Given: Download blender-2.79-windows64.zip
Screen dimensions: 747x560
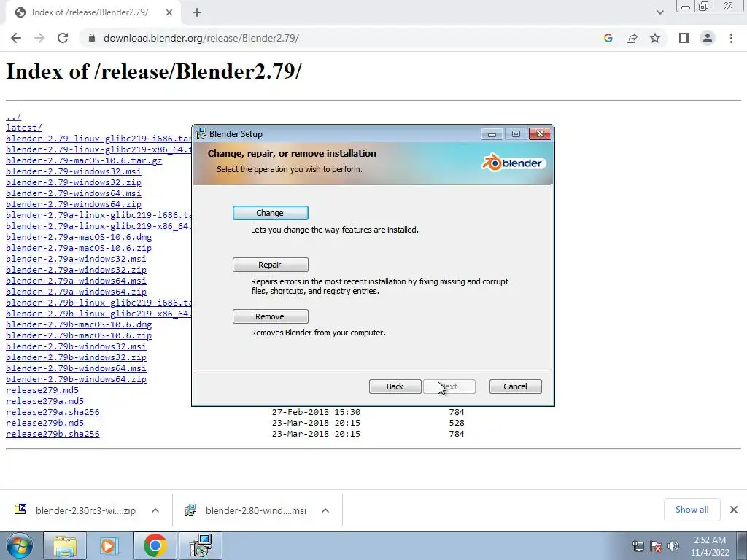Looking at the screenshot, I should [x=74, y=204].
